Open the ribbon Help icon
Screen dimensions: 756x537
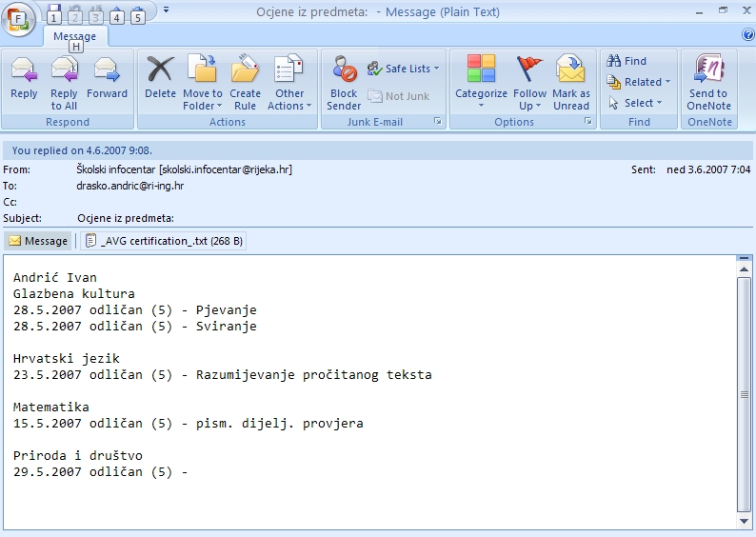click(x=747, y=34)
